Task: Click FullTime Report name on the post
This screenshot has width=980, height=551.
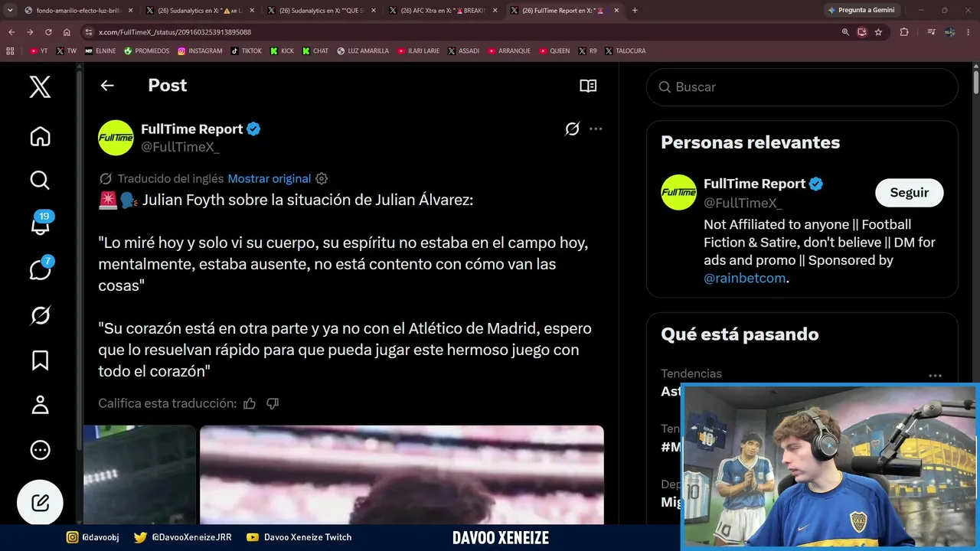Action: (191, 129)
